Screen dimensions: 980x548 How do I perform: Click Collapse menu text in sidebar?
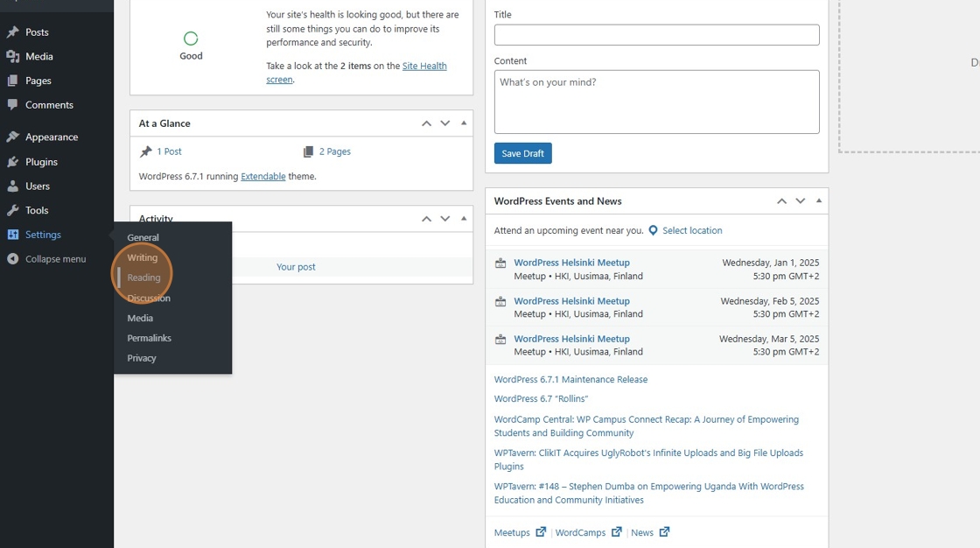[x=56, y=259]
